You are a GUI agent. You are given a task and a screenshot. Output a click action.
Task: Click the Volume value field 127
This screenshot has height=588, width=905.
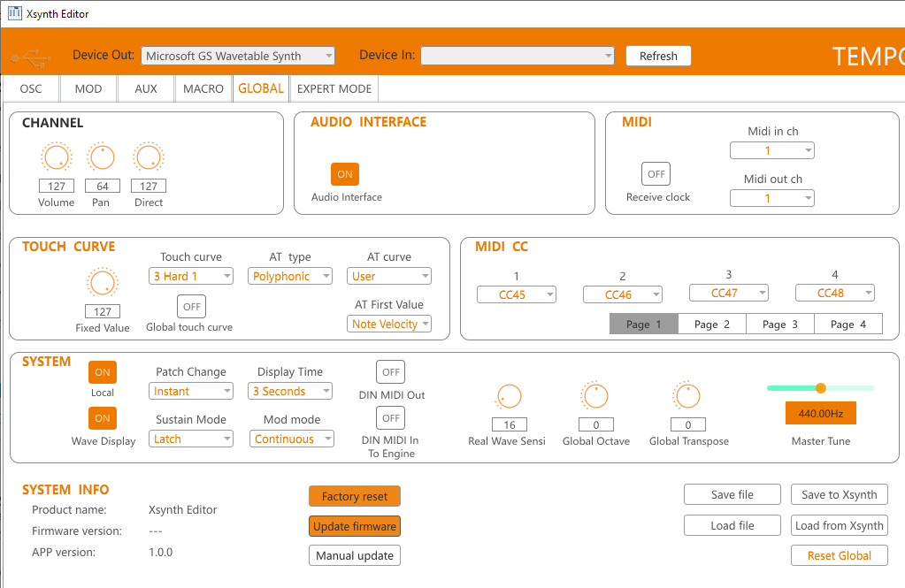[56, 186]
